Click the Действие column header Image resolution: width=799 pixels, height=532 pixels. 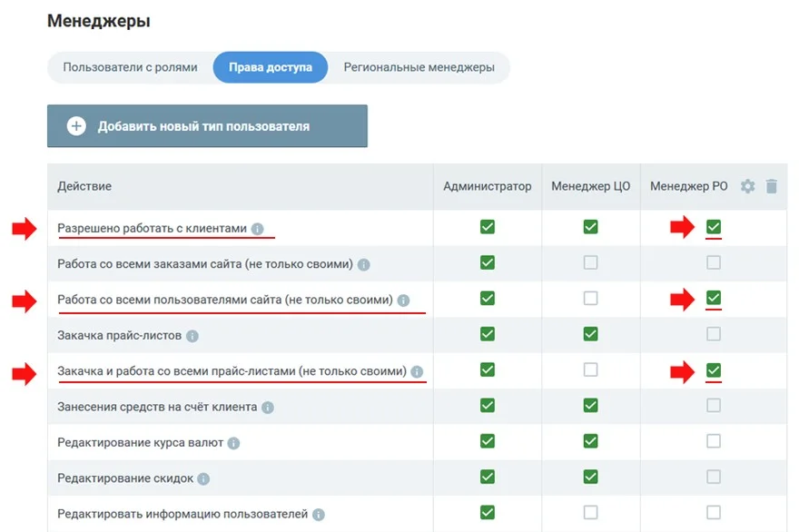tap(84, 186)
